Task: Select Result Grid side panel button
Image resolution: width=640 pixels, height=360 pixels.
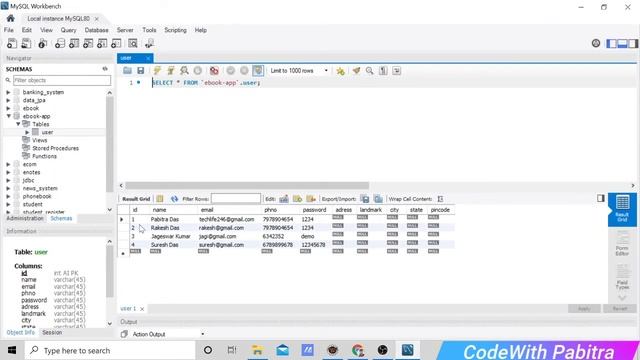Action: tap(622, 209)
